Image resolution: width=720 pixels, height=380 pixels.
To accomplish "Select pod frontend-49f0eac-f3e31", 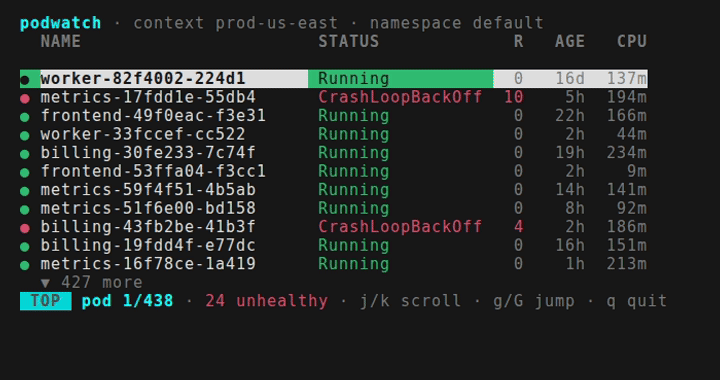I will point(334,116).
